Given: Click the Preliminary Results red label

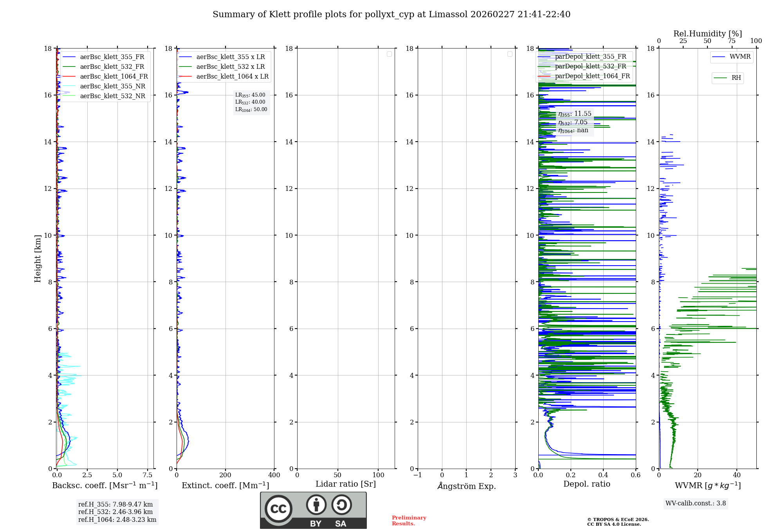Looking at the screenshot, I should pos(409,521).
